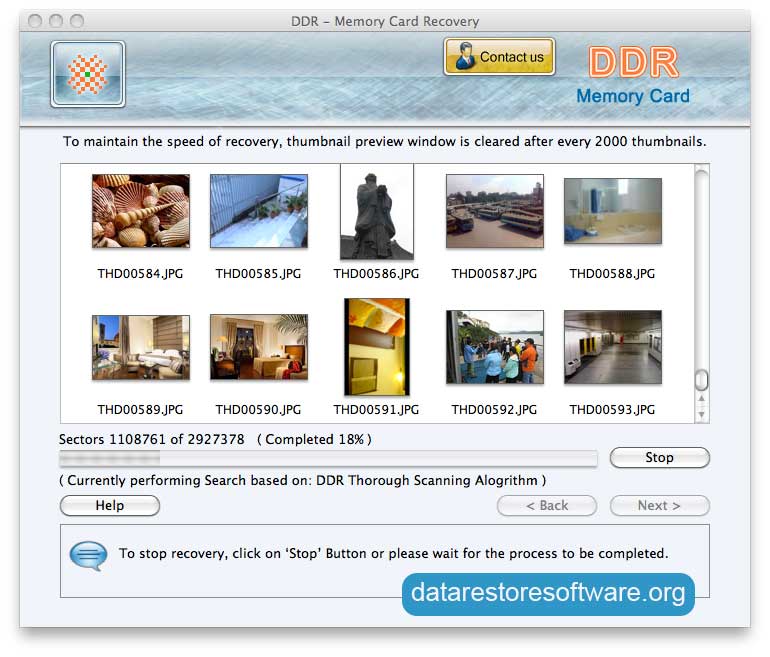Click the file name THD00587.JPG
770x657 pixels.
[x=494, y=274]
